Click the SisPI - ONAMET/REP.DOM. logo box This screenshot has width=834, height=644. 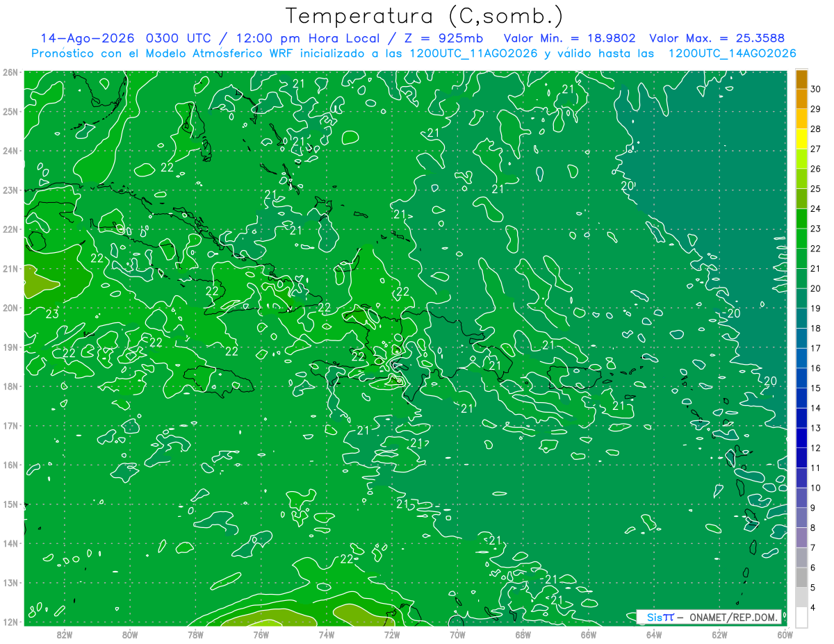[709, 616]
